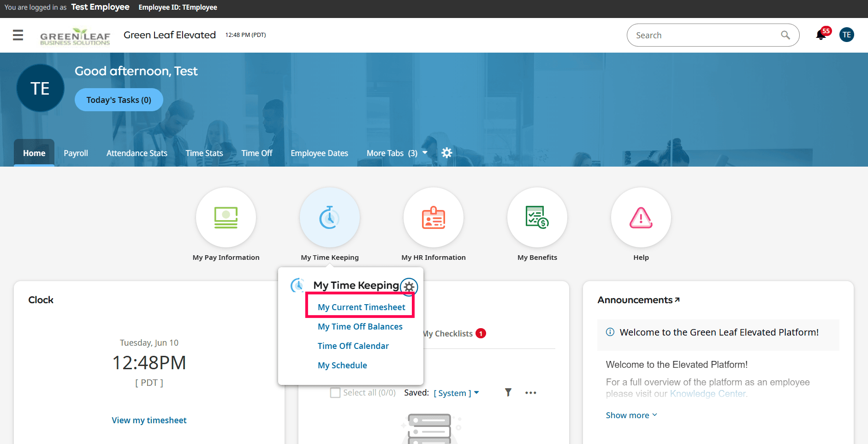Click the Announcements heading

(x=635, y=300)
